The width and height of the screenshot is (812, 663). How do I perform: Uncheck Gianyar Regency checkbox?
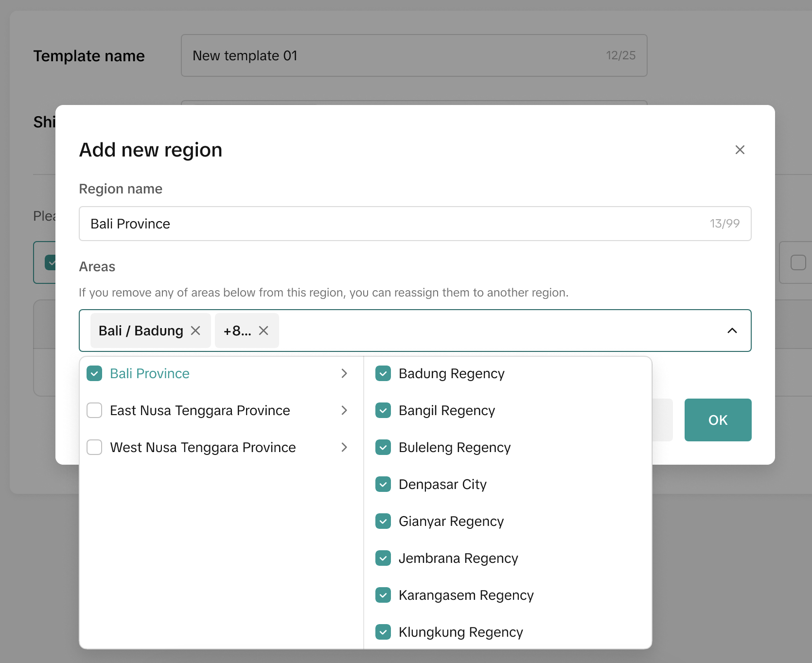383,521
